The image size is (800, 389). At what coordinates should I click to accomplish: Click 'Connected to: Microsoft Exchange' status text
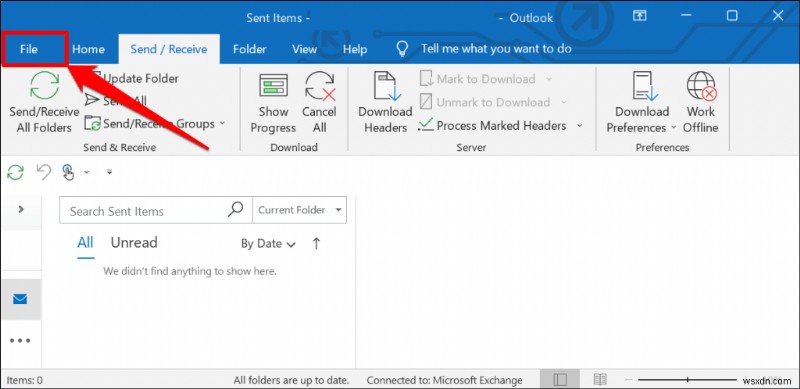pyautogui.click(x=444, y=380)
